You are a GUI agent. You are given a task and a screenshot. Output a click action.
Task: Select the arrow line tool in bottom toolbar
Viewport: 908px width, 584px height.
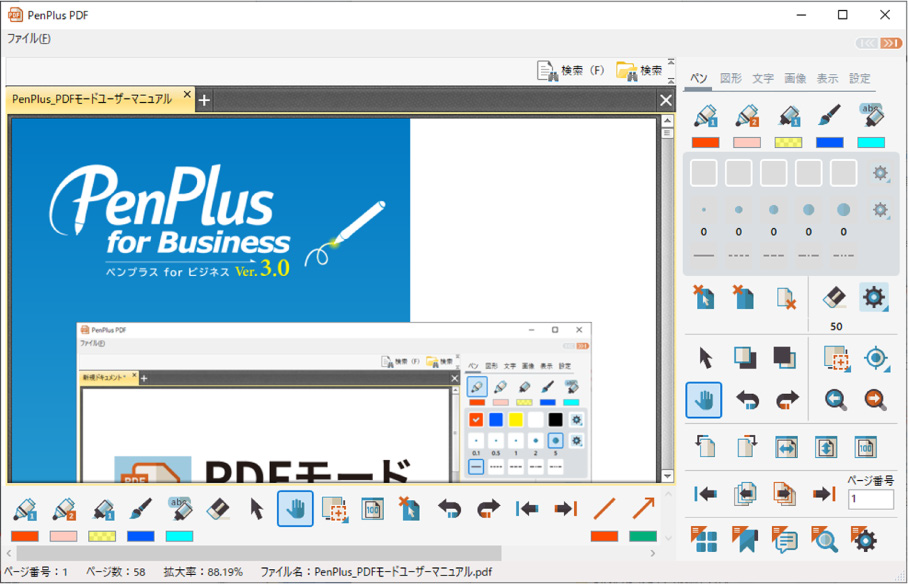click(x=643, y=509)
